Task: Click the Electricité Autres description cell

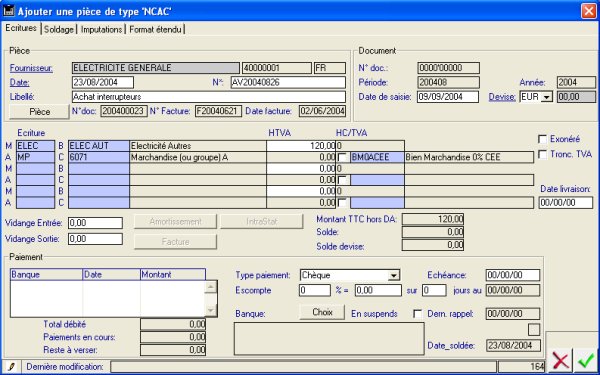Action: pos(198,146)
